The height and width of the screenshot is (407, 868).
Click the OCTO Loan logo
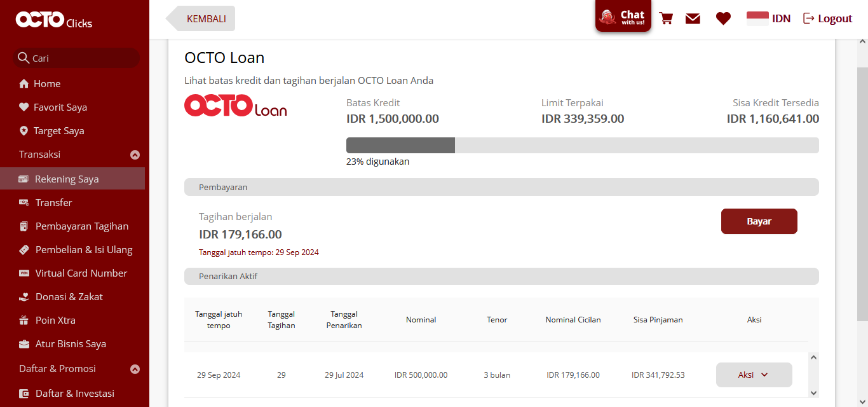236,106
